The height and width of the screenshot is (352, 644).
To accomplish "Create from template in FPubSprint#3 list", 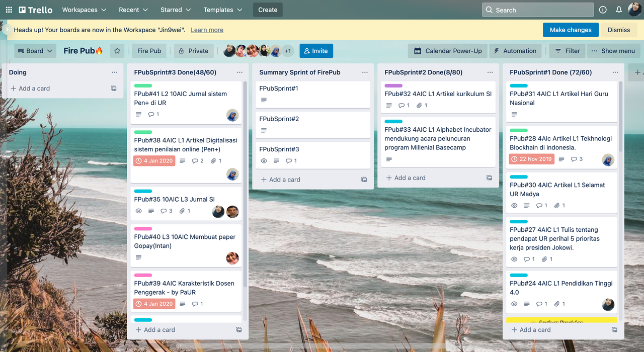I will click(x=239, y=330).
